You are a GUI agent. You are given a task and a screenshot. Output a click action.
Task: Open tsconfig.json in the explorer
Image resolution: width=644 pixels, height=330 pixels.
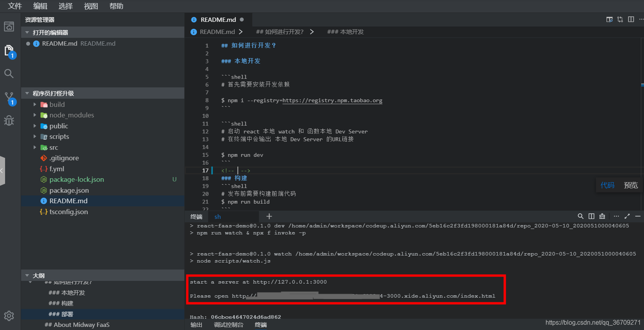(x=68, y=212)
